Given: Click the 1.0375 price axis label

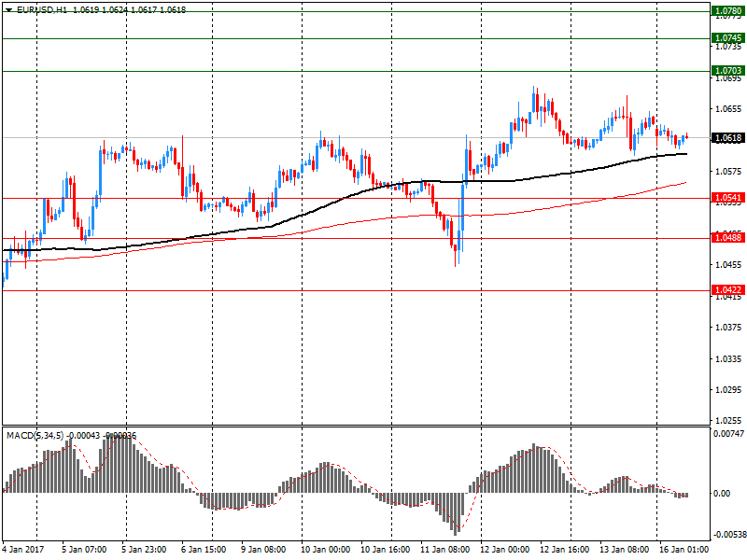Looking at the screenshot, I should click(x=729, y=328).
